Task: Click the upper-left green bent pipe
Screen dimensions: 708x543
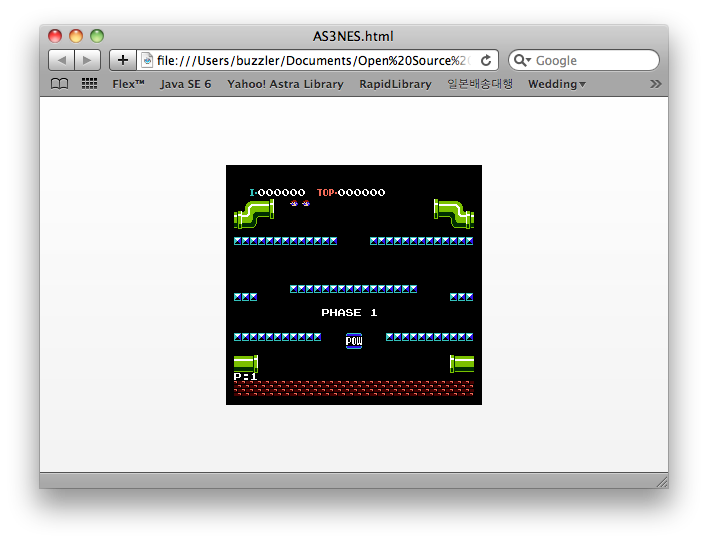Action: point(254,214)
